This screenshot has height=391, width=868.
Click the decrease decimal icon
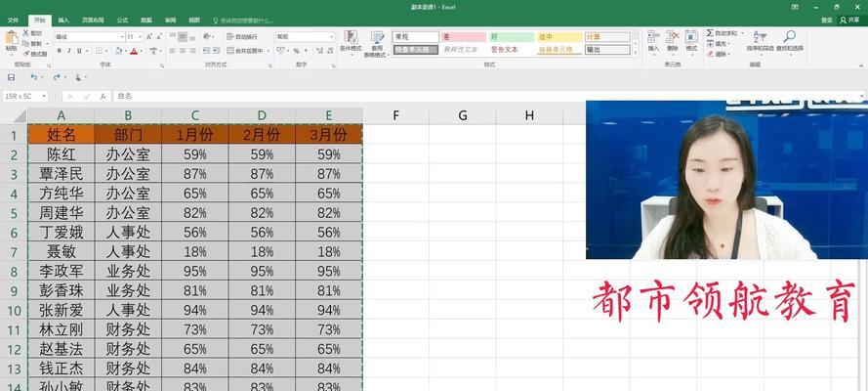(x=330, y=51)
